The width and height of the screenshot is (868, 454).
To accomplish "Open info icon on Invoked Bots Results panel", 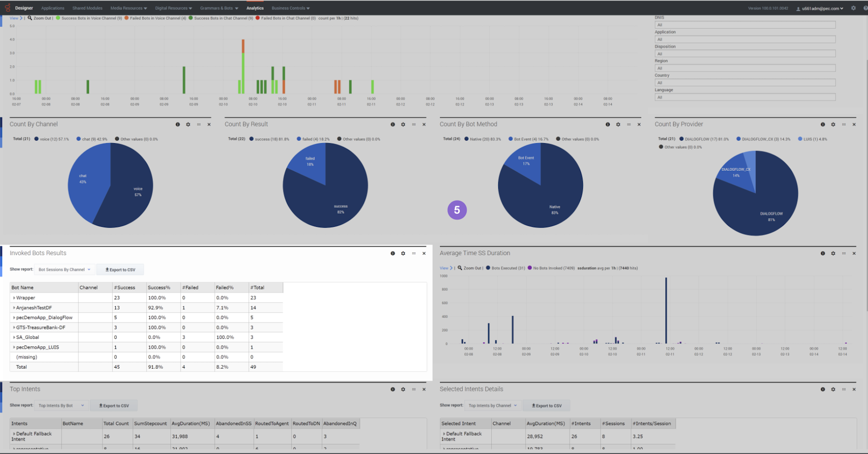I will click(x=393, y=253).
